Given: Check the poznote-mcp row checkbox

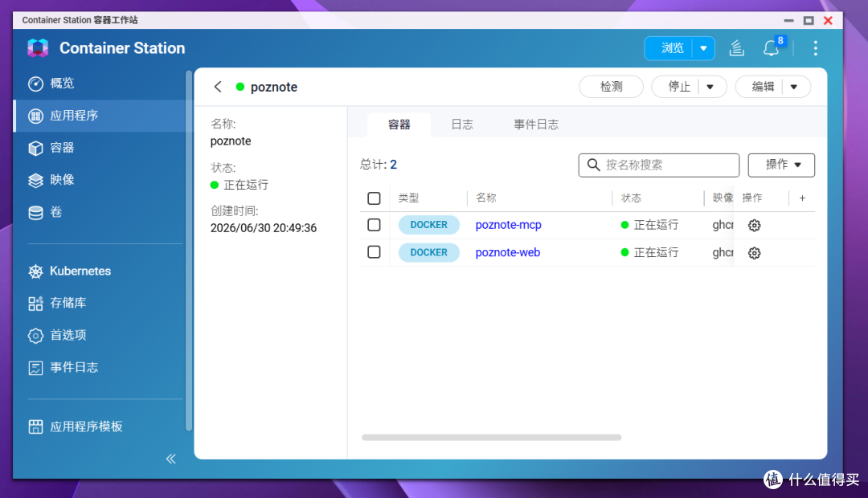Looking at the screenshot, I should click(x=375, y=225).
